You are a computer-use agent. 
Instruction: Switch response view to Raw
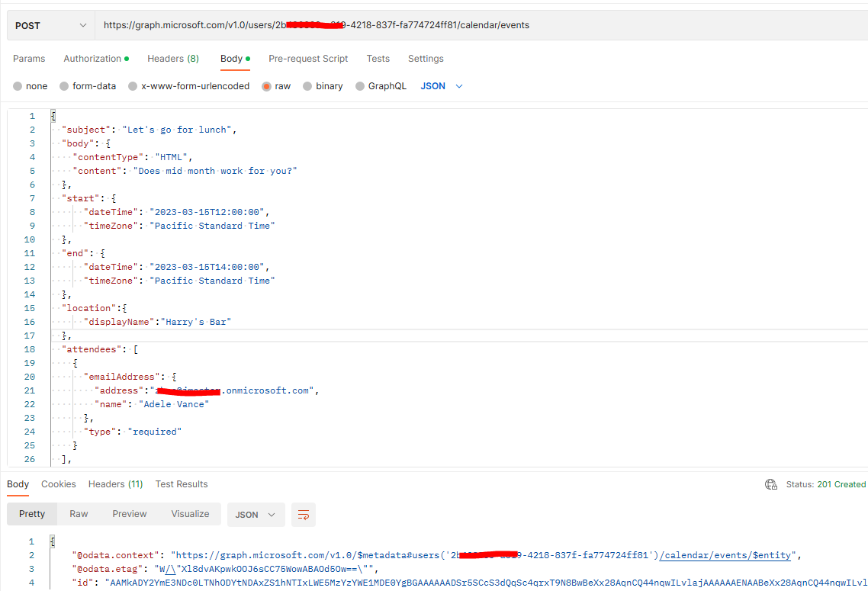79,514
